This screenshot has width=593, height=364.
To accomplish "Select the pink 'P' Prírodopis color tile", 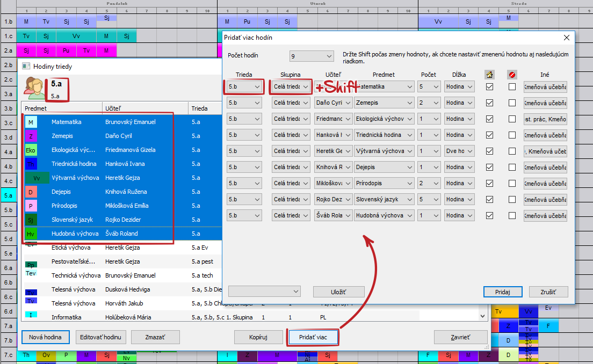I will (31, 206).
